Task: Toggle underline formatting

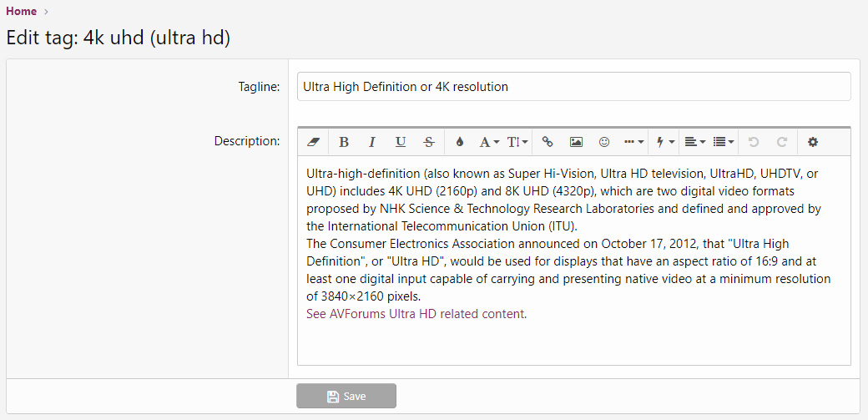Action: click(x=401, y=142)
